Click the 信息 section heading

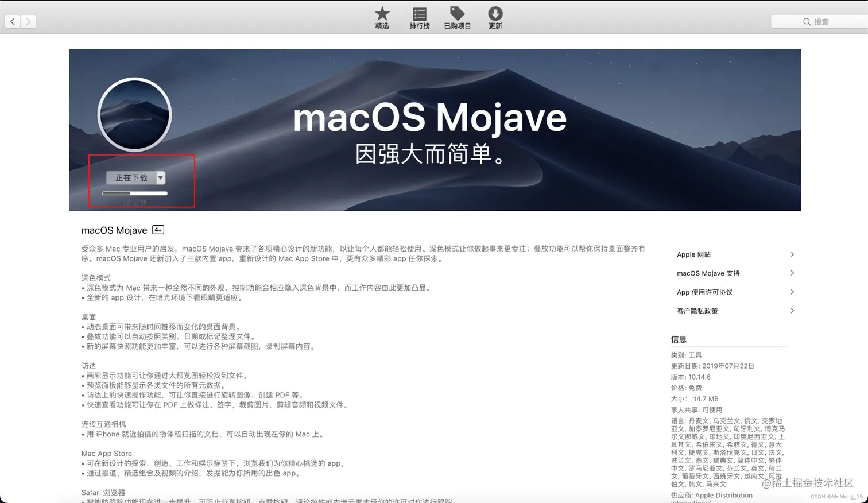679,339
